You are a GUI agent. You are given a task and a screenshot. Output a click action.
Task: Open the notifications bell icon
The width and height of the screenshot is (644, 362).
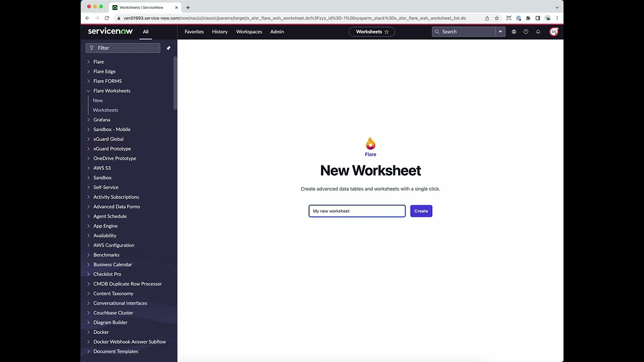[538, 32]
